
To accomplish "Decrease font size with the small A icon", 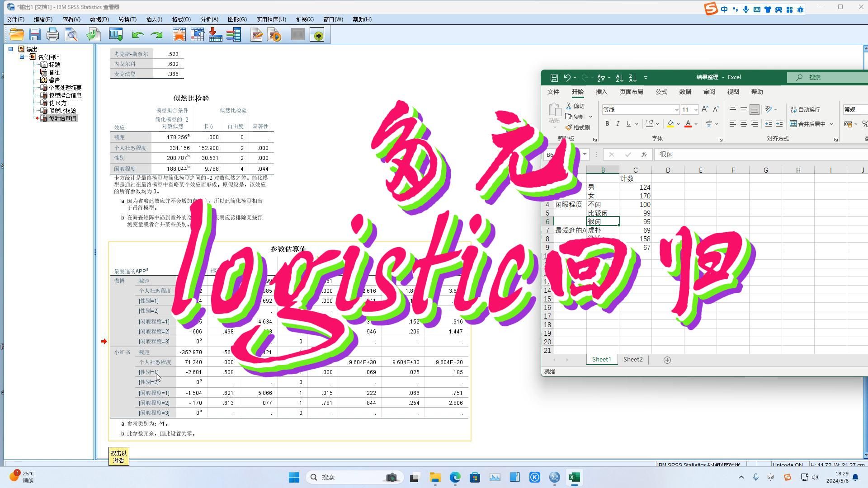I will tap(716, 109).
